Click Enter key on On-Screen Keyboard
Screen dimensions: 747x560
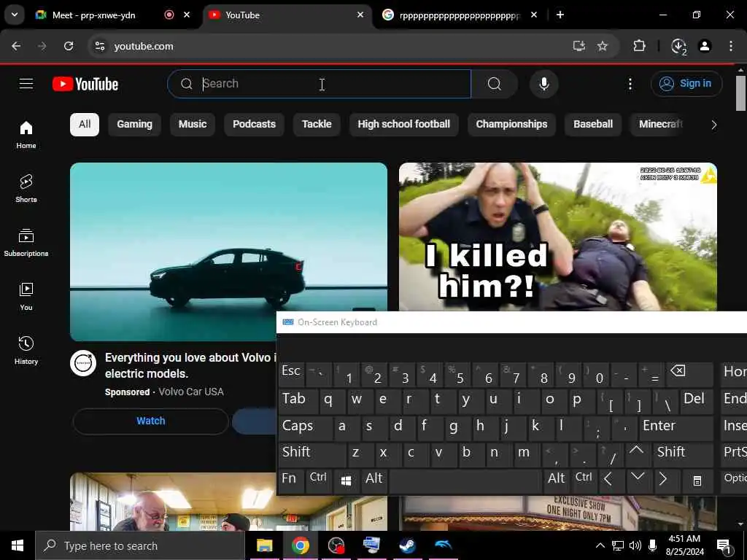click(x=676, y=427)
